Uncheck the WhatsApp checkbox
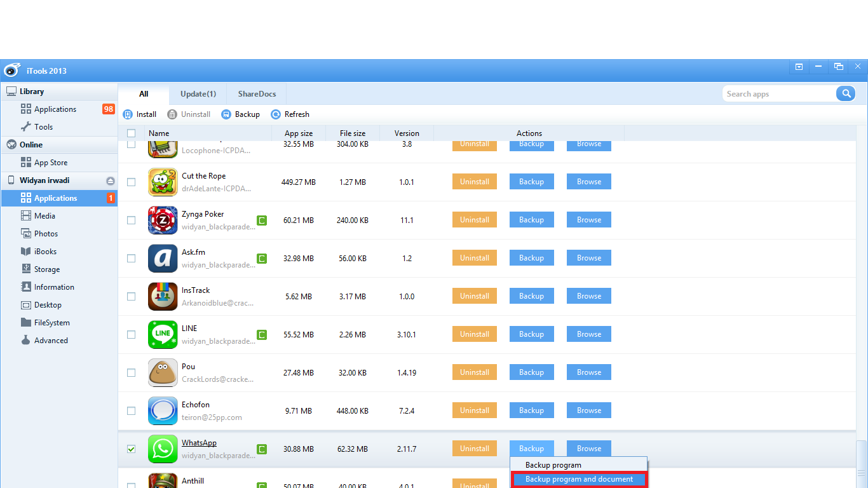This screenshot has height=488, width=868. [x=132, y=449]
